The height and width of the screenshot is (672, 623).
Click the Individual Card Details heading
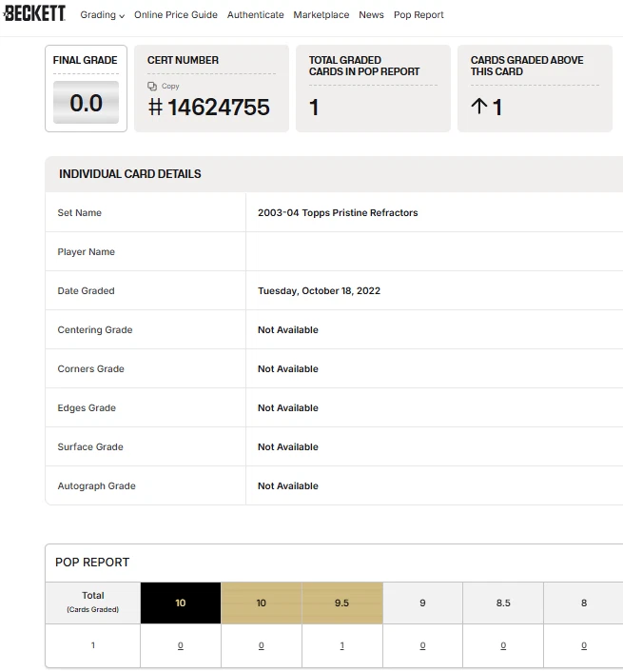pyautogui.click(x=129, y=174)
